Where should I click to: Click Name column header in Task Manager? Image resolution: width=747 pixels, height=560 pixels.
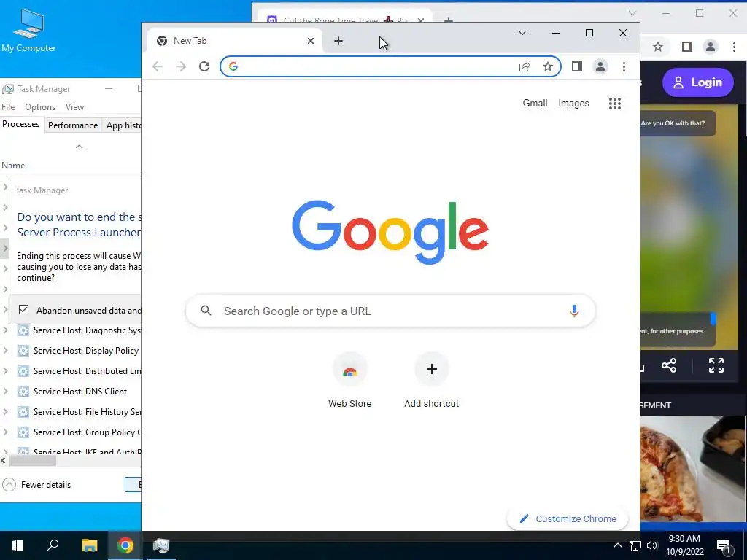[13, 166]
